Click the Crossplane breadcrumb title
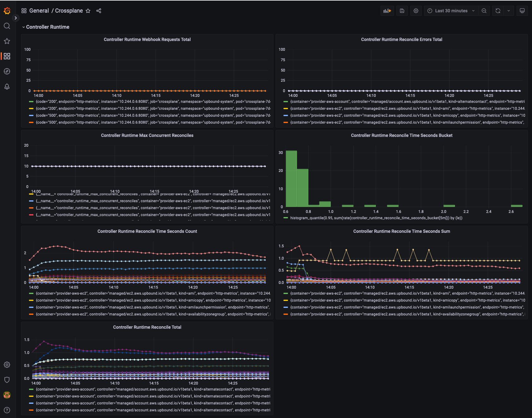The image size is (532, 418). 69,11
